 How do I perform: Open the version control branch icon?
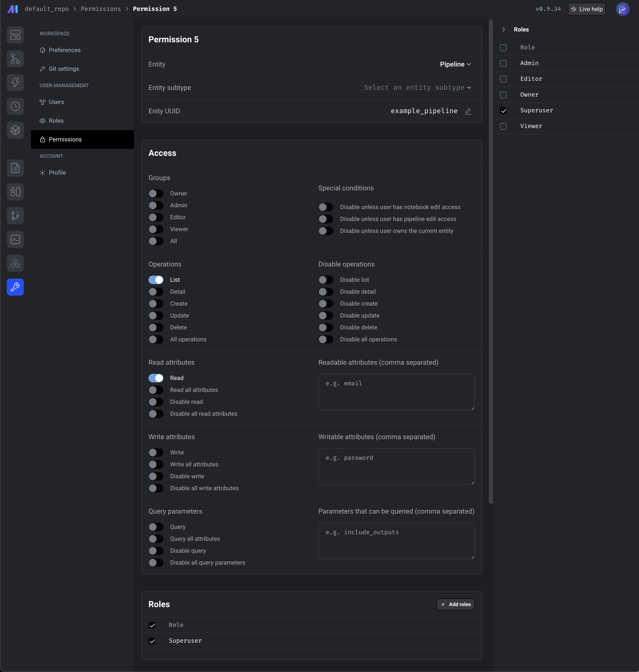click(15, 216)
